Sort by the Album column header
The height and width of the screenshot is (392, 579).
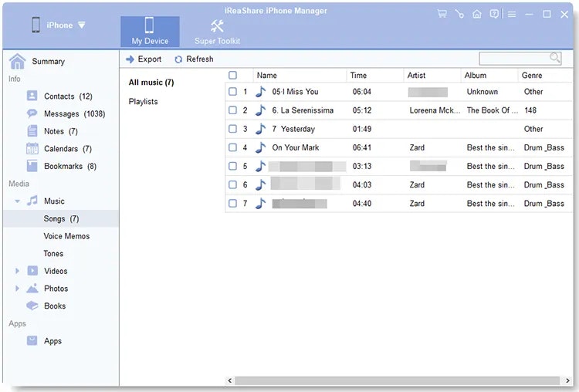[x=489, y=76]
